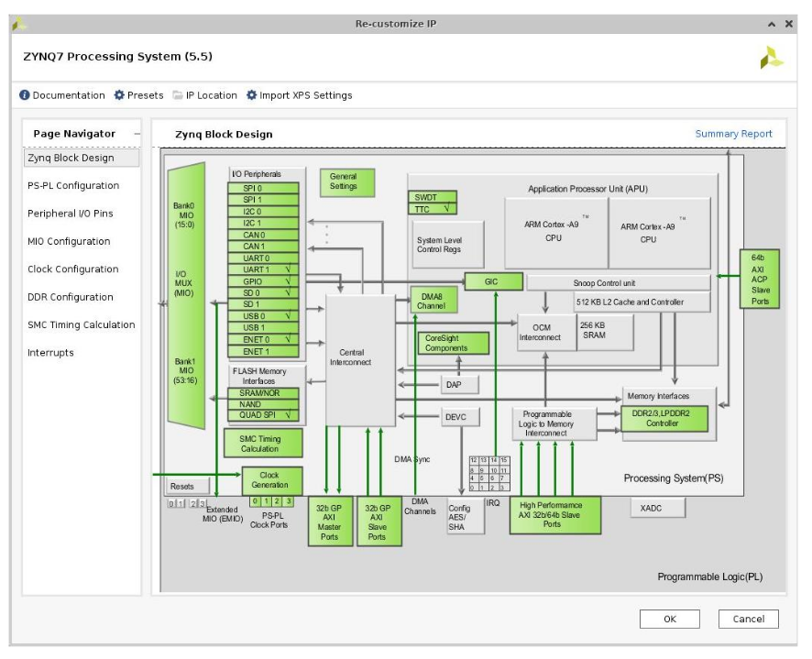Image resolution: width=812 pixels, height=659 pixels.
Task: Click the IP Location folder icon
Action: pyautogui.click(x=178, y=95)
